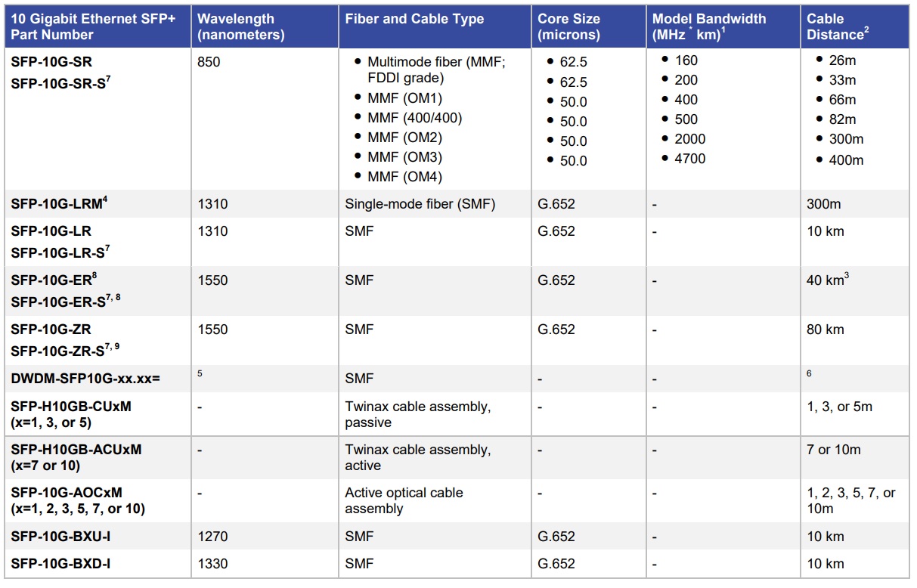Select the Core Size (microns) header cell
Image resolution: width=917 pixels, height=588 pixels.
click(568, 26)
